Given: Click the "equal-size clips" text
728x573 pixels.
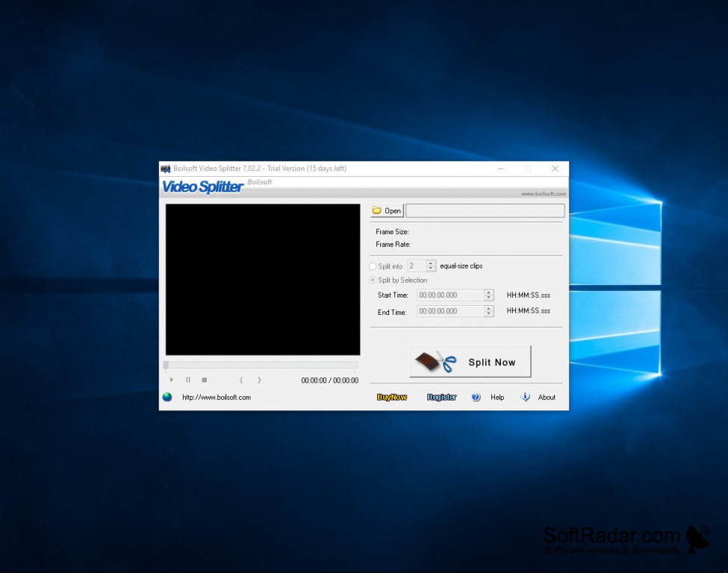Looking at the screenshot, I should (461, 266).
